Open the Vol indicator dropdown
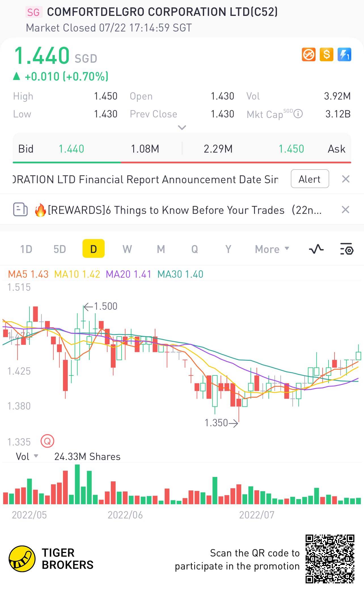 (27, 456)
